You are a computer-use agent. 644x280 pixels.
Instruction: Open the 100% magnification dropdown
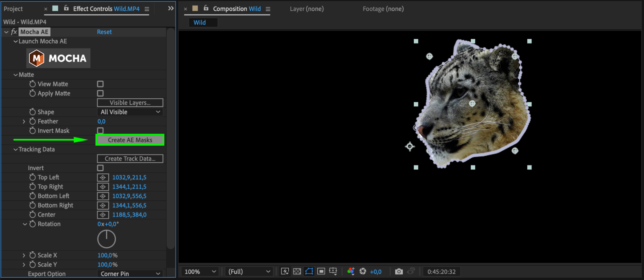pos(200,272)
